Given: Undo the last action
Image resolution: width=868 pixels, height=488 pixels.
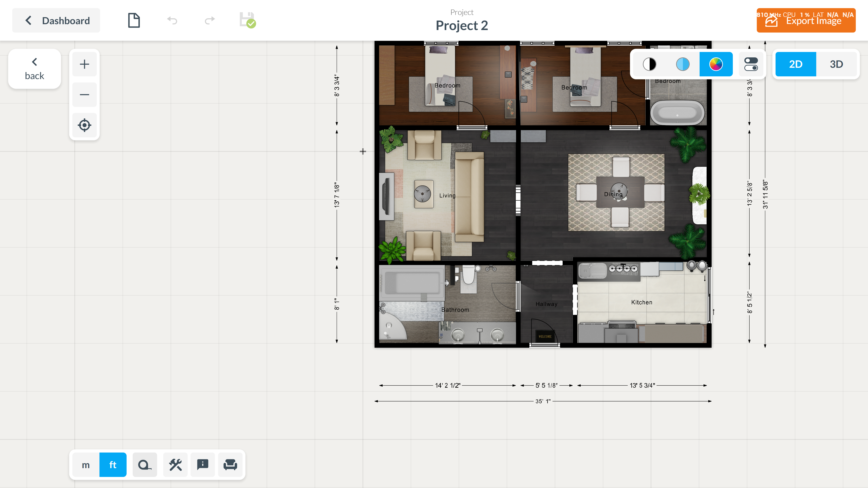Looking at the screenshot, I should tap(172, 21).
